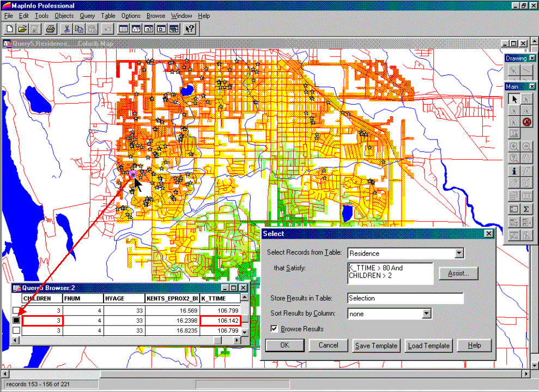The height and width of the screenshot is (392, 539).
Task: Open the Sort Results by Column dropdown
Action: tap(426, 313)
